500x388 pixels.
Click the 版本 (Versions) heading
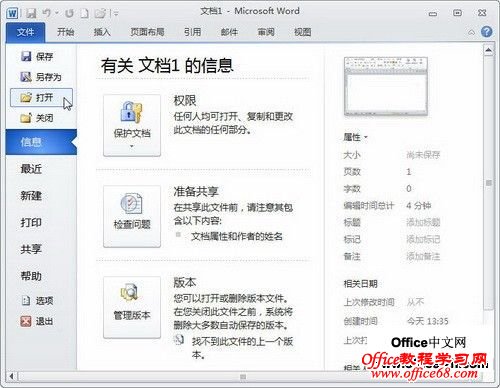click(x=185, y=283)
